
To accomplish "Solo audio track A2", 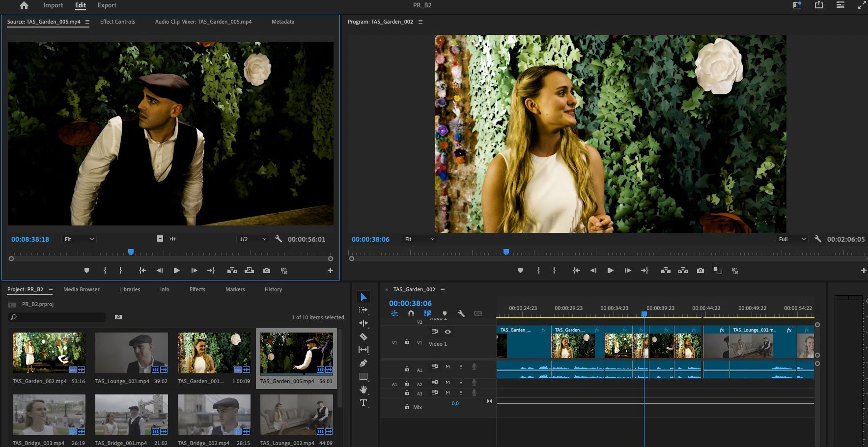I will (461, 382).
